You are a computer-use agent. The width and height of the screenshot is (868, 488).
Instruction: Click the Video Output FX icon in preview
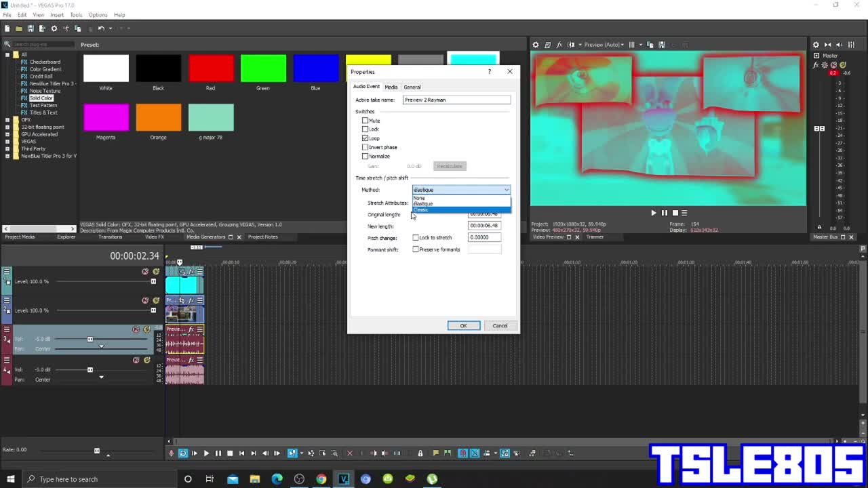(x=559, y=45)
